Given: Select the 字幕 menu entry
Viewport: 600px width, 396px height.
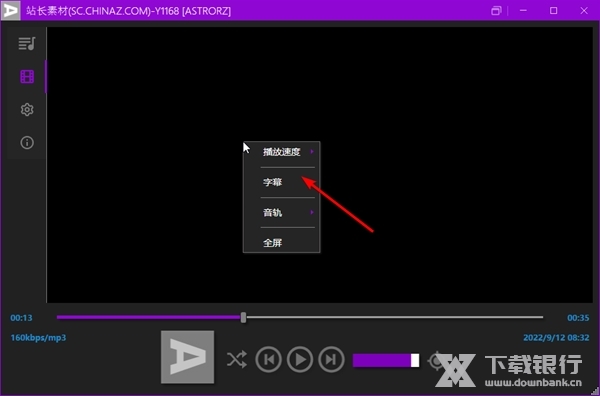Looking at the screenshot, I should [282, 182].
